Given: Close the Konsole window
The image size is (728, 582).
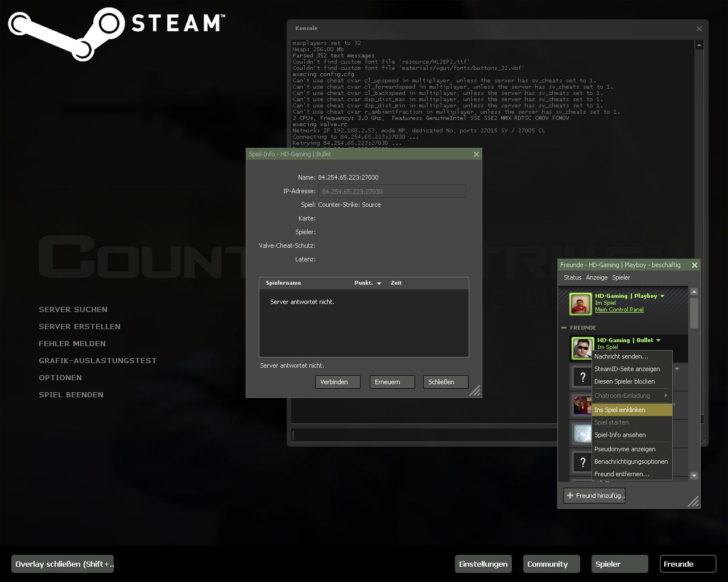Looking at the screenshot, I should click(699, 28).
